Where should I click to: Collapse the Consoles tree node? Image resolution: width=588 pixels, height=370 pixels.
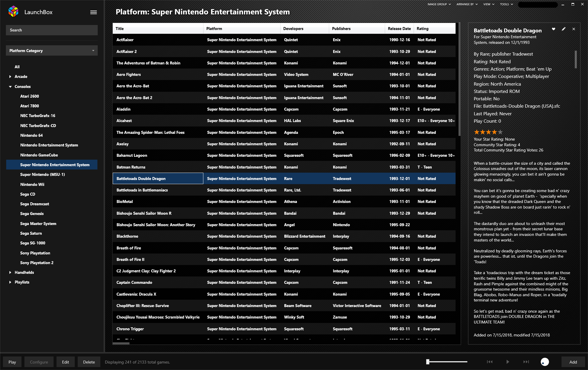tap(10, 86)
